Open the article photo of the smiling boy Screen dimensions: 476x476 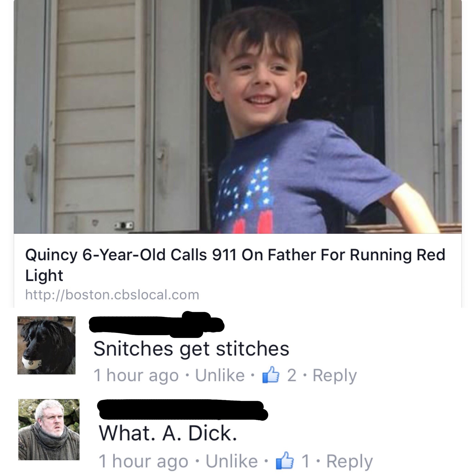[x=237, y=117]
